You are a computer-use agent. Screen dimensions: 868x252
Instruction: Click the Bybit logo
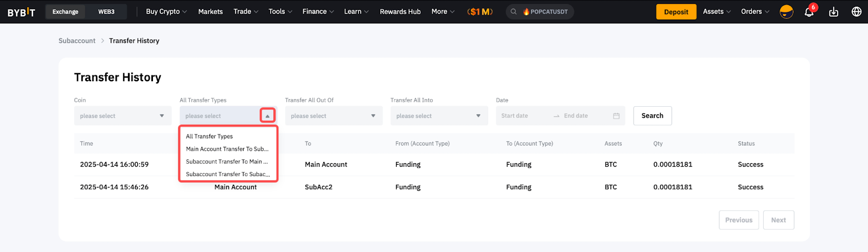point(21,12)
